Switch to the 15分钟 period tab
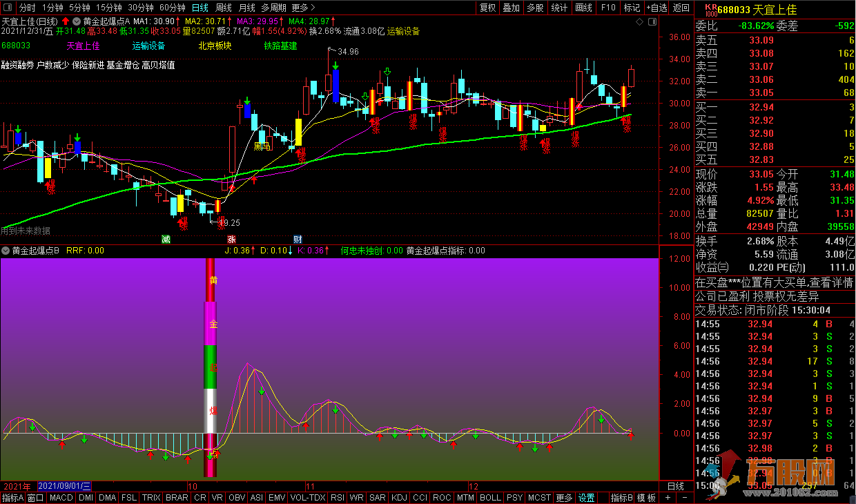The image size is (856, 504). (x=109, y=8)
